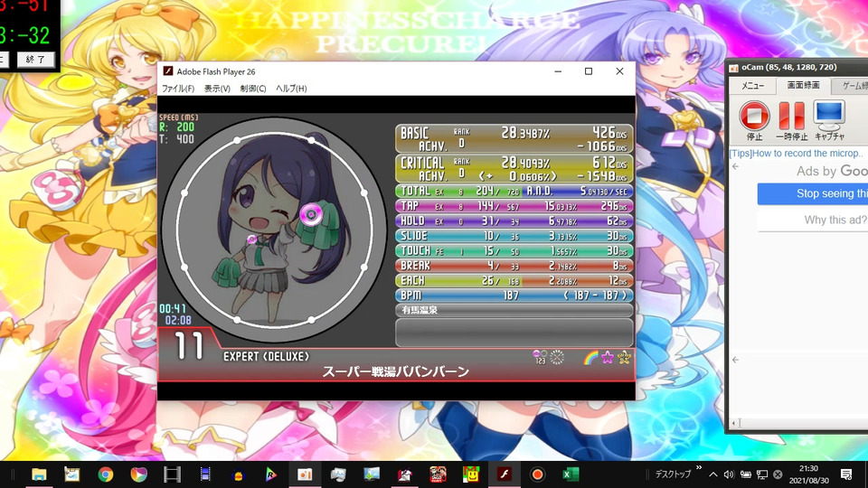Viewport: 868px width, 488px height.
Task: Click the TOUCH count row
Action: (514, 250)
